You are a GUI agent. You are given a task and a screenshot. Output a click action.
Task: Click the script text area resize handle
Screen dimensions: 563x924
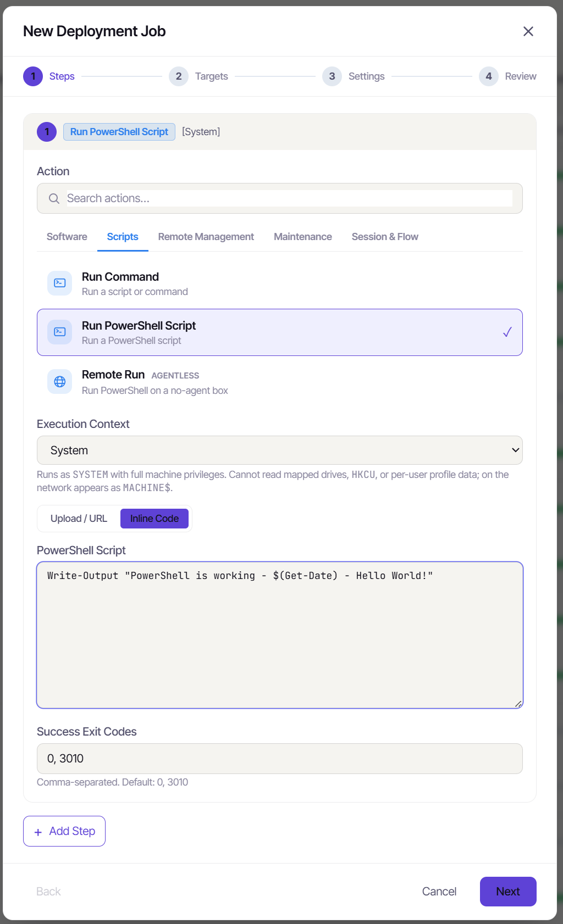(x=518, y=704)
